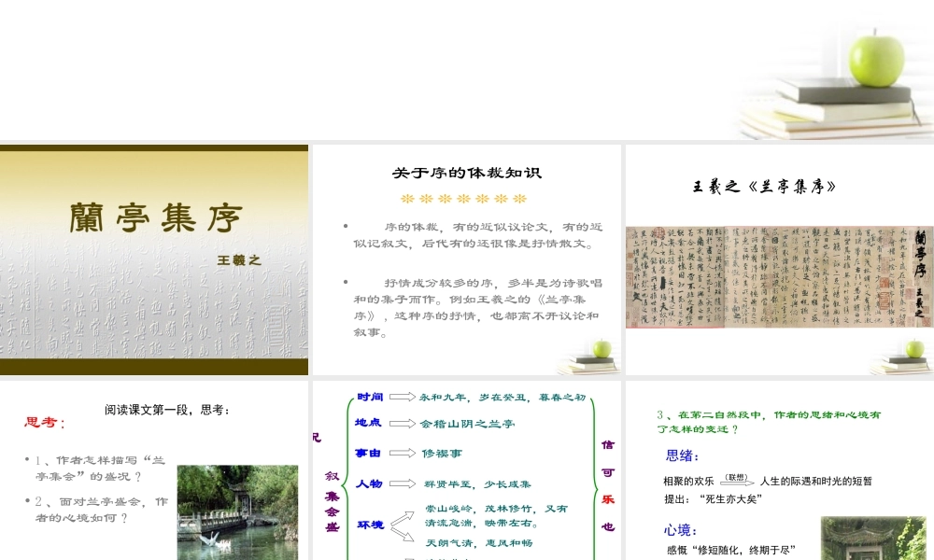This screenshot has height=560, width=934.
Task: Click the text 感慨"修短随化，终期于尽"
Action: (x=731, y=550)
